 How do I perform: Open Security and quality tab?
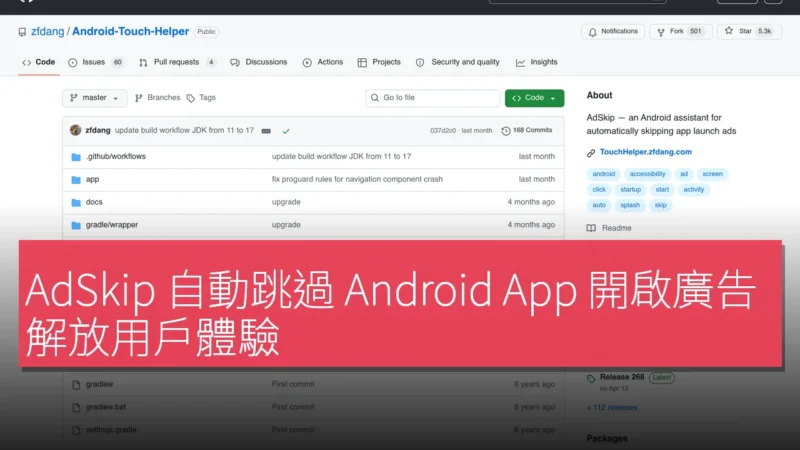click(458, 62)
